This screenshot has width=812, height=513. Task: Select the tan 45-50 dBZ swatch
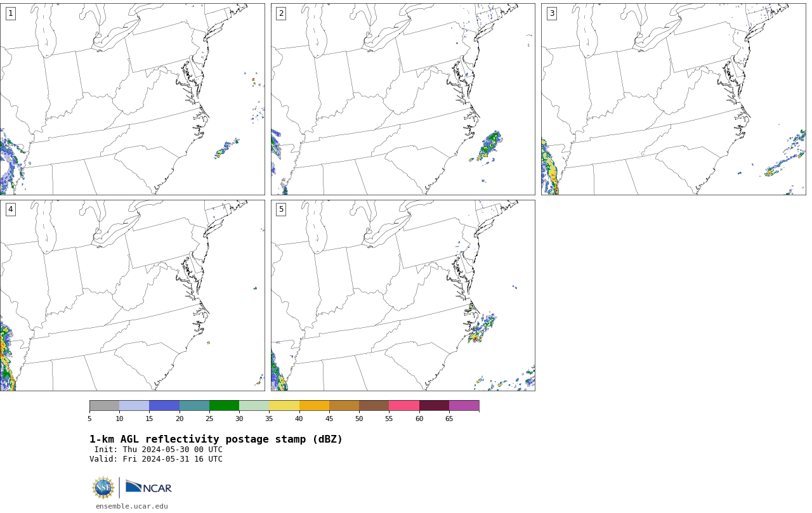click(344, 406)
